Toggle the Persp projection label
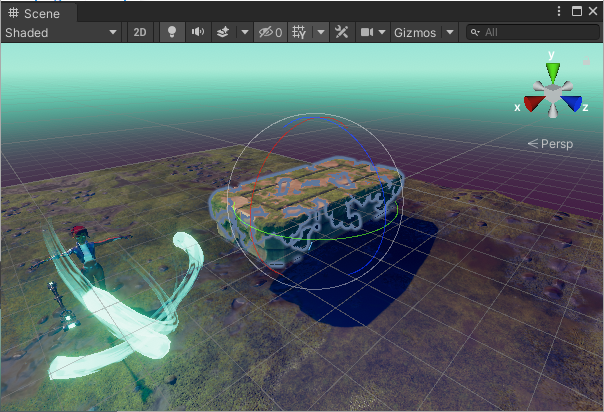Image resolution: width=604 pixels, height=412 pixels. point(551,144)
